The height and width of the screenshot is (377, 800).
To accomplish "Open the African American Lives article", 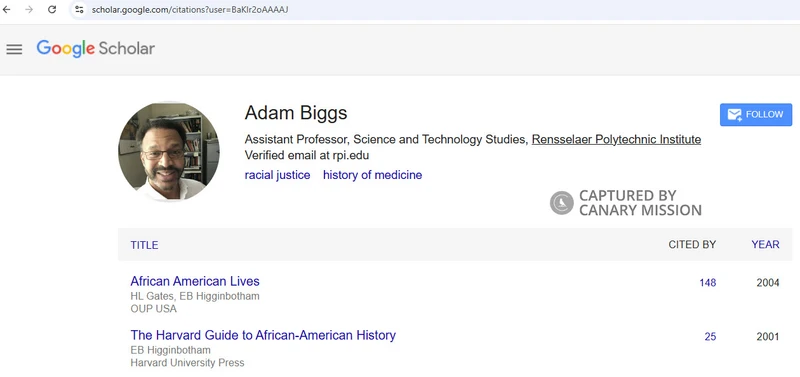I will (x=195, y=281).
